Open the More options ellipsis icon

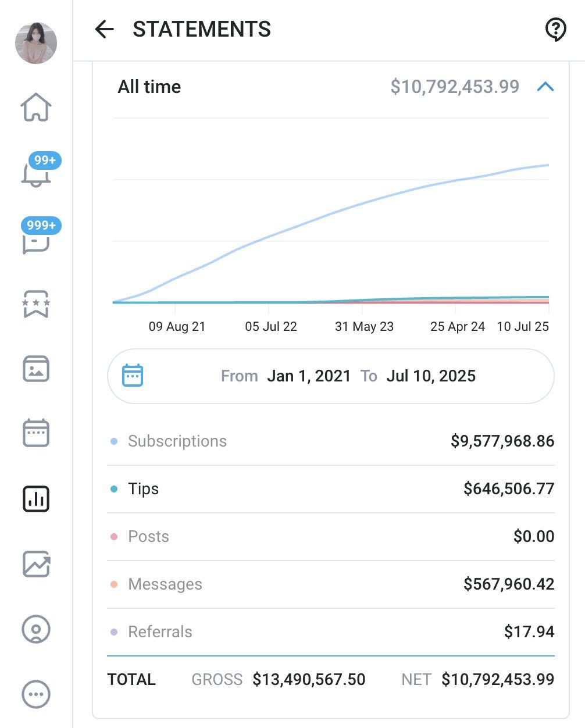coord(37,694)
